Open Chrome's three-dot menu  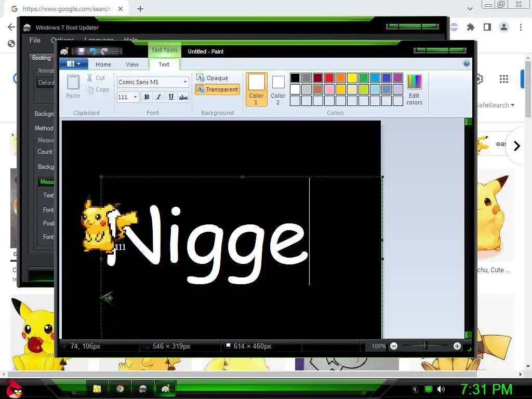pyautogui.click(x=521, y=27)
